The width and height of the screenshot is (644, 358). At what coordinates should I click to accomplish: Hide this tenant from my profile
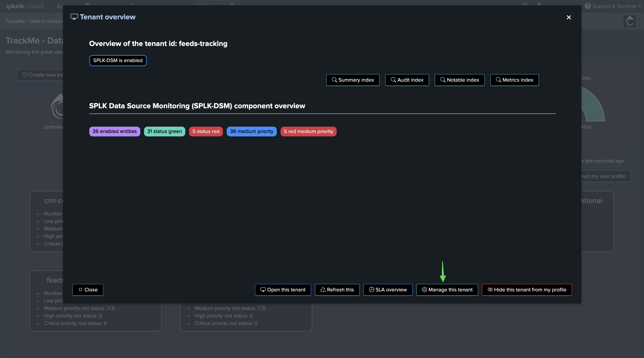526,290
